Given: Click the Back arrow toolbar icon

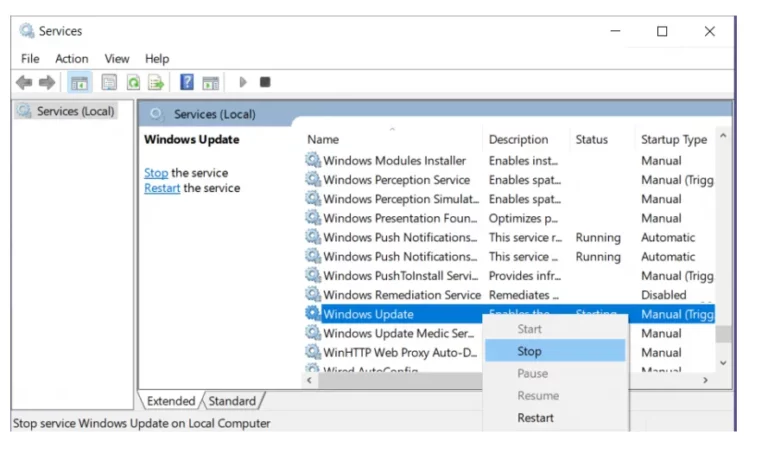Looking at the screenshot, I should coord(24,82).
